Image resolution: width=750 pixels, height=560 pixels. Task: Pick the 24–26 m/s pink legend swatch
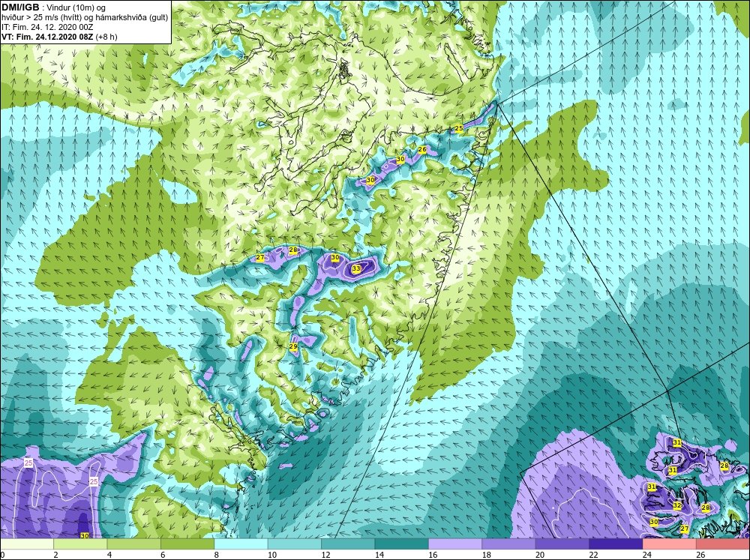670,544
